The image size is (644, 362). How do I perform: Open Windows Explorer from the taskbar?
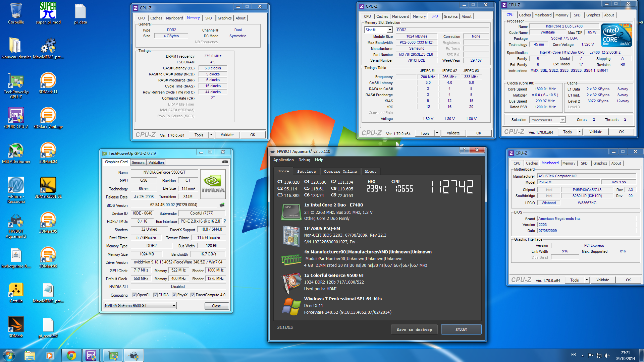coord(30,355)
